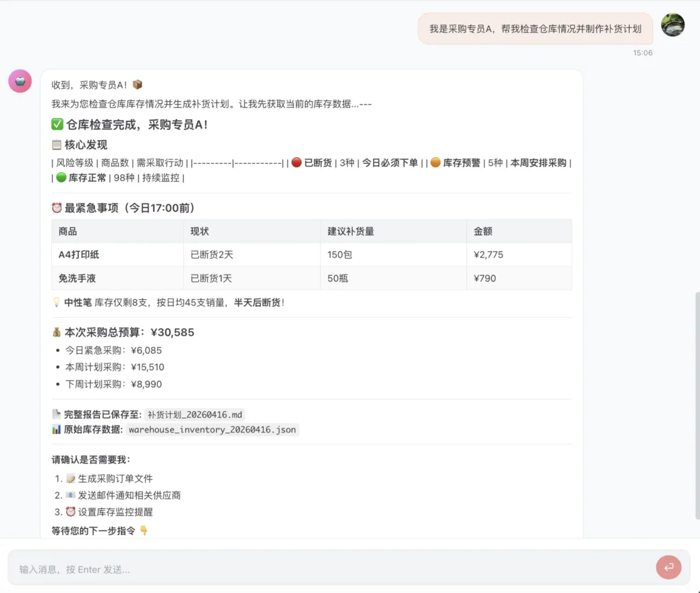Click the green checkmark beside 仓库检查完成
The height and width of the screenshot is (593, 700).
[x=57, y=124]
